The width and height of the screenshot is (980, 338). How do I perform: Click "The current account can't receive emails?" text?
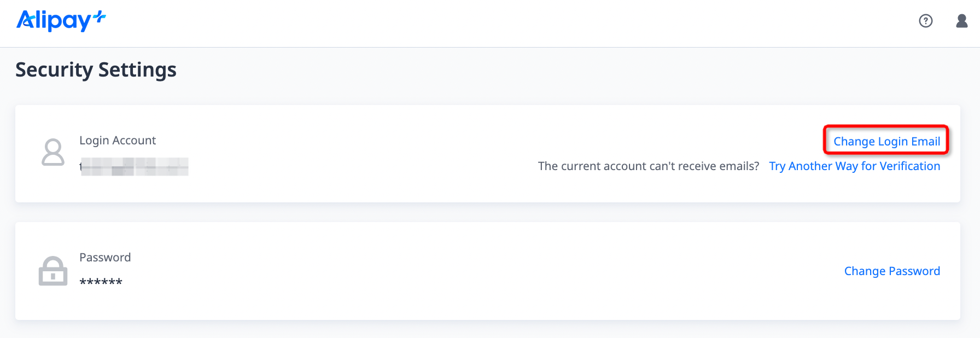pyautogui.click(x=649, y=166)
